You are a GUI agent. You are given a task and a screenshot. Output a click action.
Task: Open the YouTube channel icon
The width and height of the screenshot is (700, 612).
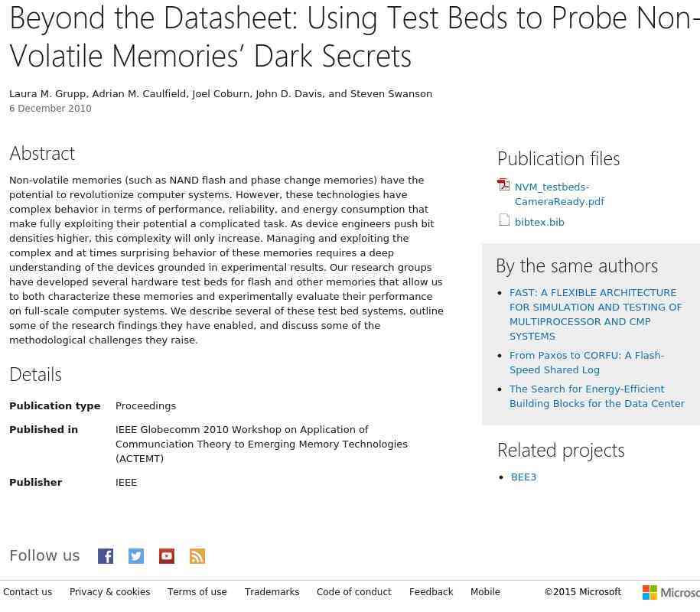tap(167, 556)
